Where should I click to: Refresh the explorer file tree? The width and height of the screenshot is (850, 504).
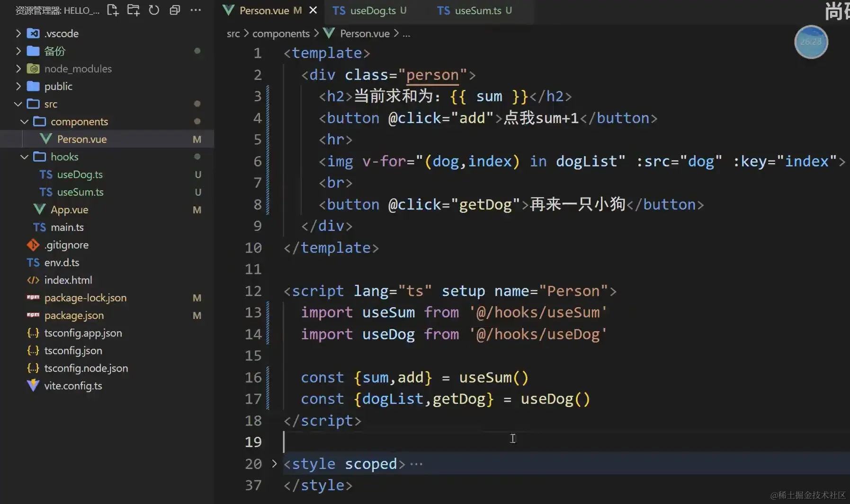pos(154,10)
